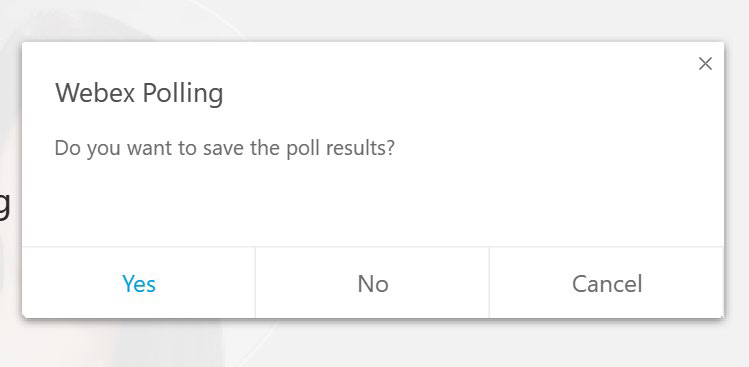
Task: Close the Webex Polling dialog with X
Action: (705, 64)
